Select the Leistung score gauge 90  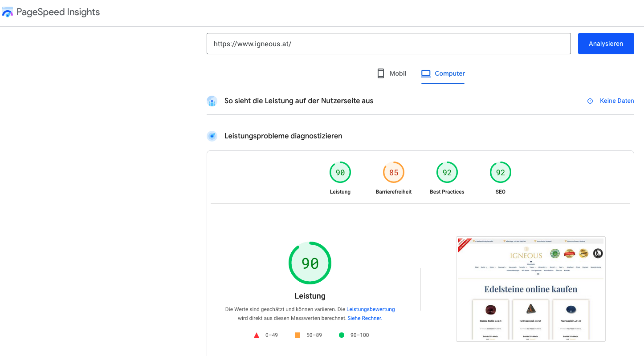(x=340, y=173)
